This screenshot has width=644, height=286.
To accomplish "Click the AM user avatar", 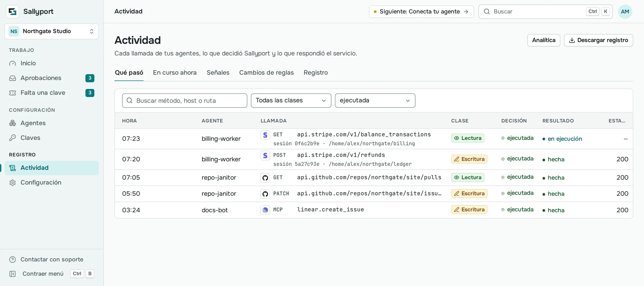I will [x=625, y=12].
